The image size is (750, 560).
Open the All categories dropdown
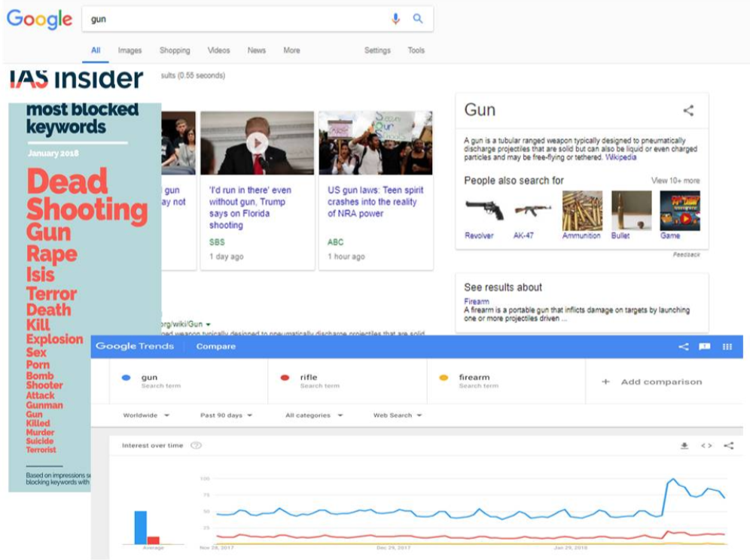click(x=314, y=415)
